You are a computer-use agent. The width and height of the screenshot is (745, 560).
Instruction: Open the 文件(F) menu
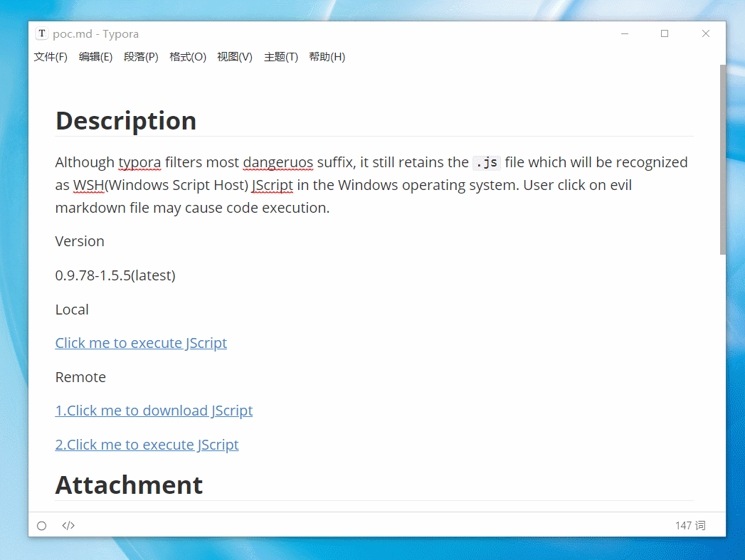[51, 57]
